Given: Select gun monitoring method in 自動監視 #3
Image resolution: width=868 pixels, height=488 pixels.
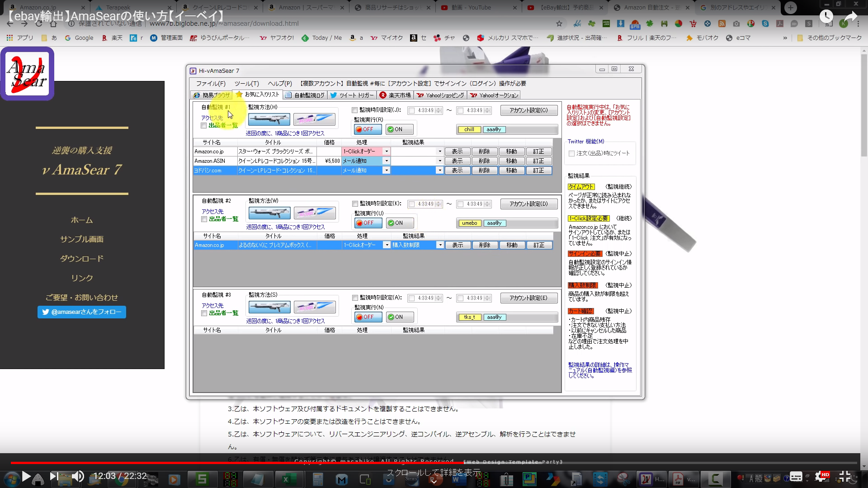Looking at the screenshot, I should (269, 307).
